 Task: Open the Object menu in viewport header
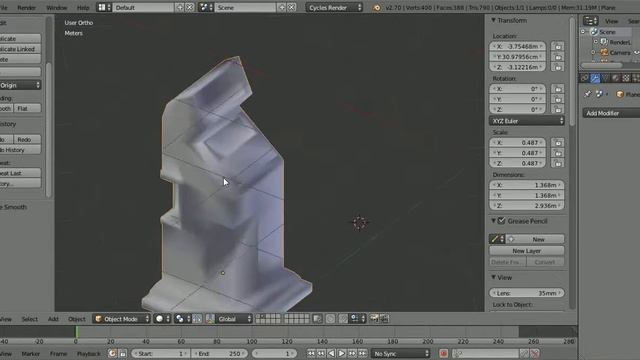click(77, 319)
